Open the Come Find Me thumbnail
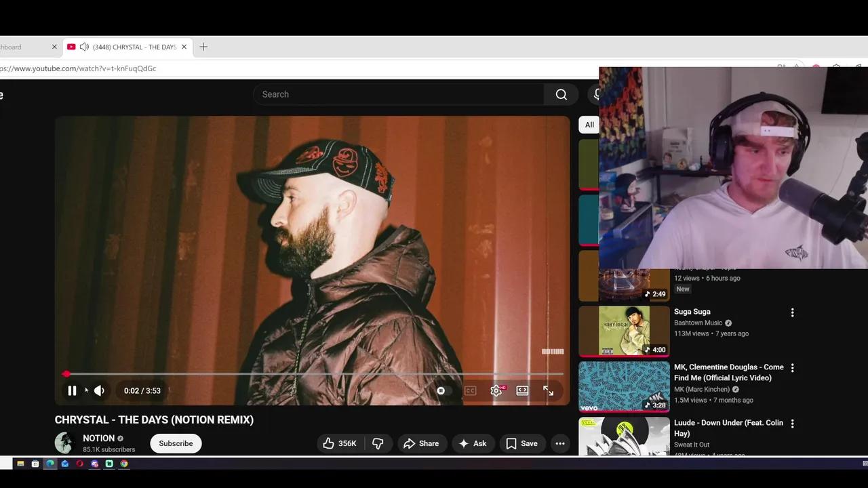868x488 pixels. pos(624,386)
